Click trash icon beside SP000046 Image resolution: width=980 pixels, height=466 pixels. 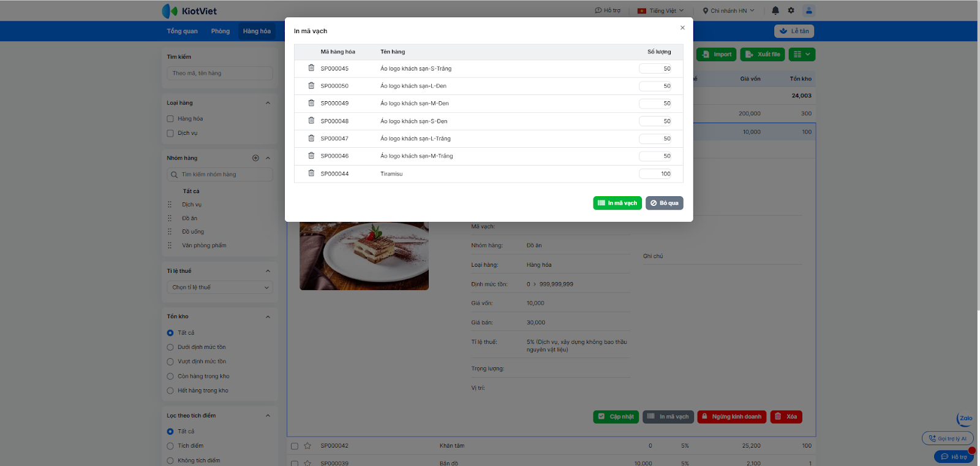[311, 155]
